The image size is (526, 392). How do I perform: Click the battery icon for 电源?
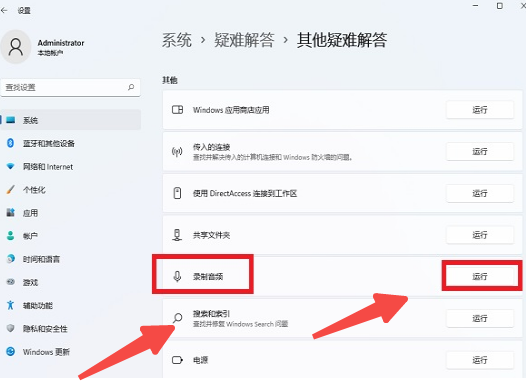click(x=177, y=360)
